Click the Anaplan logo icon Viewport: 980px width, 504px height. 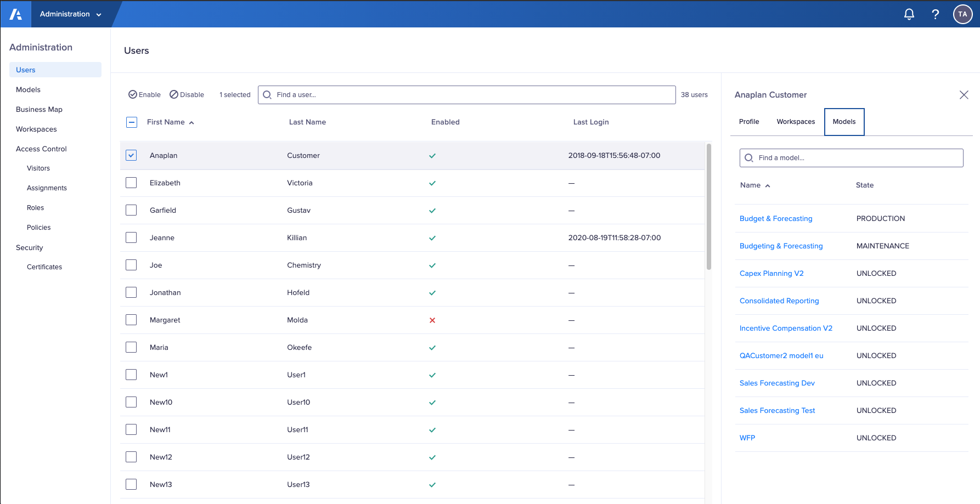click(x=16, y=14)
